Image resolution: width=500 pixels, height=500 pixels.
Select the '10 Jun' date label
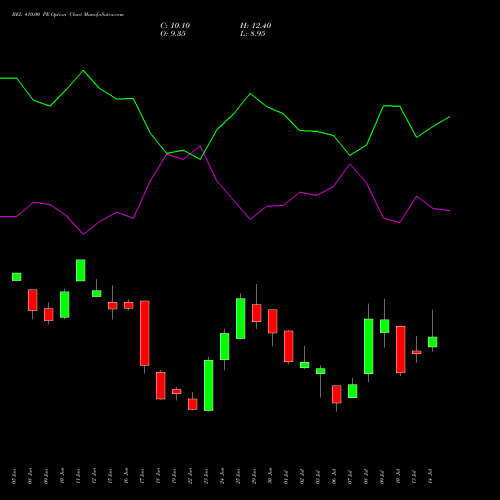coord(62,476)
